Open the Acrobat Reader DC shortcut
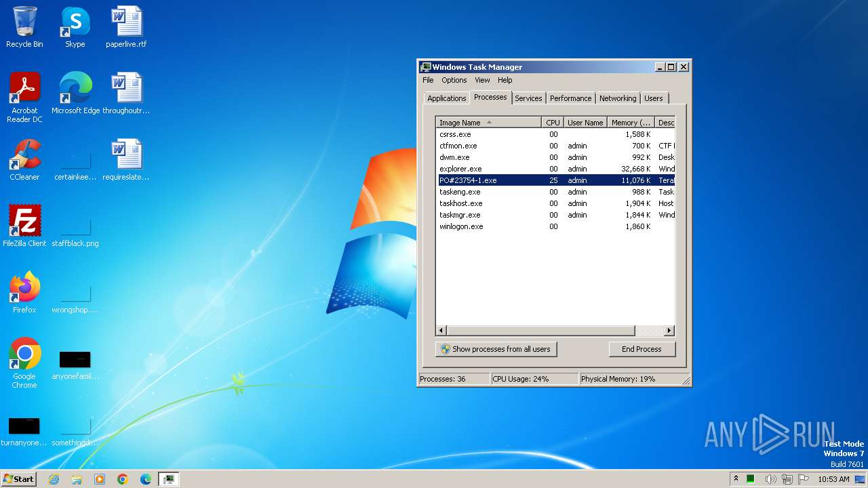Image resolution: width=868 pixels, height=488 pixels. [x=24, y=98]
